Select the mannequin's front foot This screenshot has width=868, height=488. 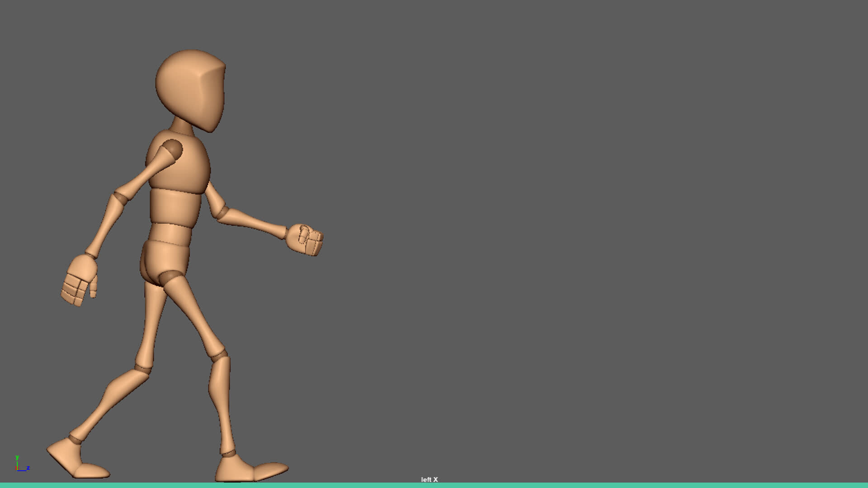coord(251,472)
